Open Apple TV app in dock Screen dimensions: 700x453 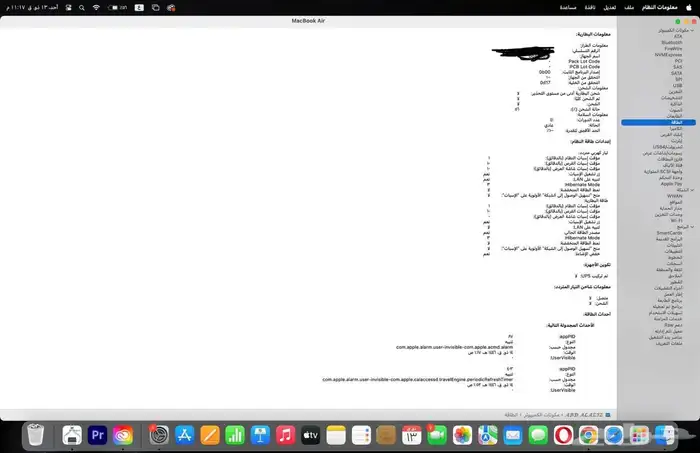[x=310, y=435]
